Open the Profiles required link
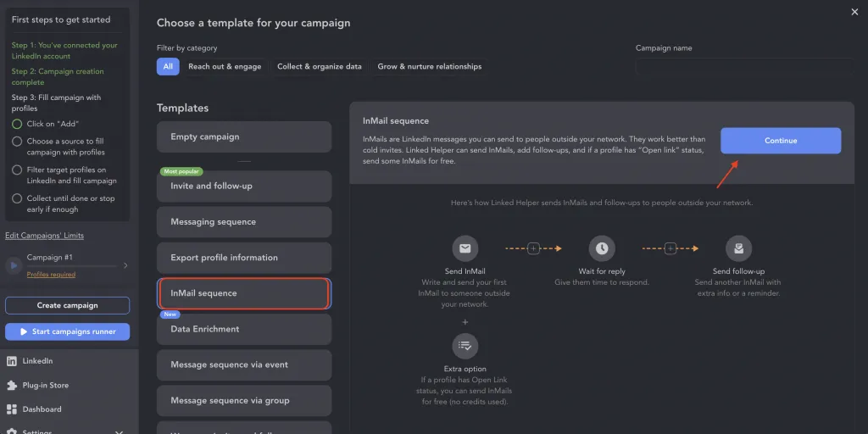Viewport: 868px width, 434px height. pyautogui.click(x=51, y=275)
